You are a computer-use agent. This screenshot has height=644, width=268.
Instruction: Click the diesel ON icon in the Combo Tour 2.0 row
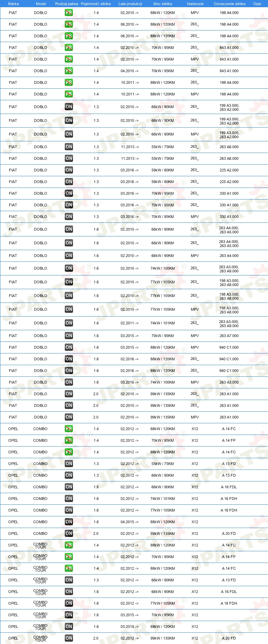point(69,638)
